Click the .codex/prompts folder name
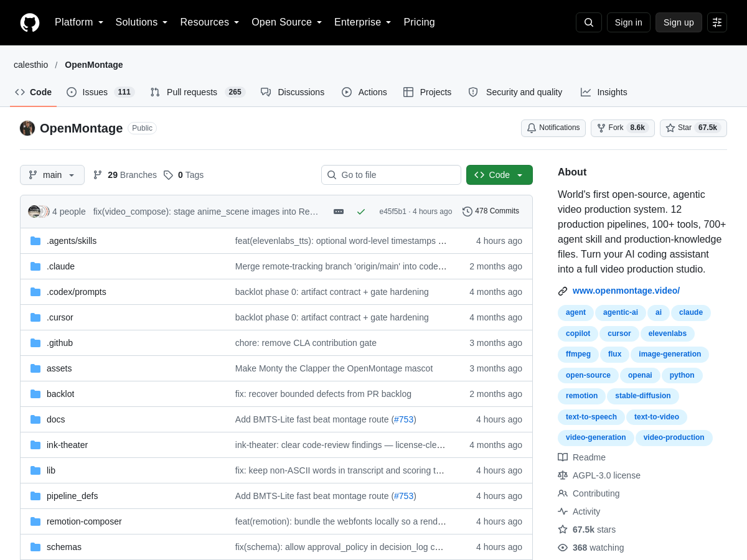747x560 pixels. (77, 292)
